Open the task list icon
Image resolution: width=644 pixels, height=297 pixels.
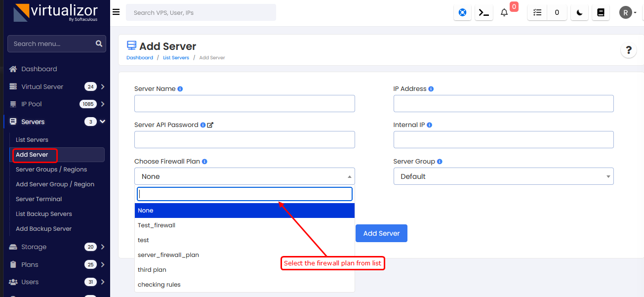pyautogui.click(x=538, y=13)
